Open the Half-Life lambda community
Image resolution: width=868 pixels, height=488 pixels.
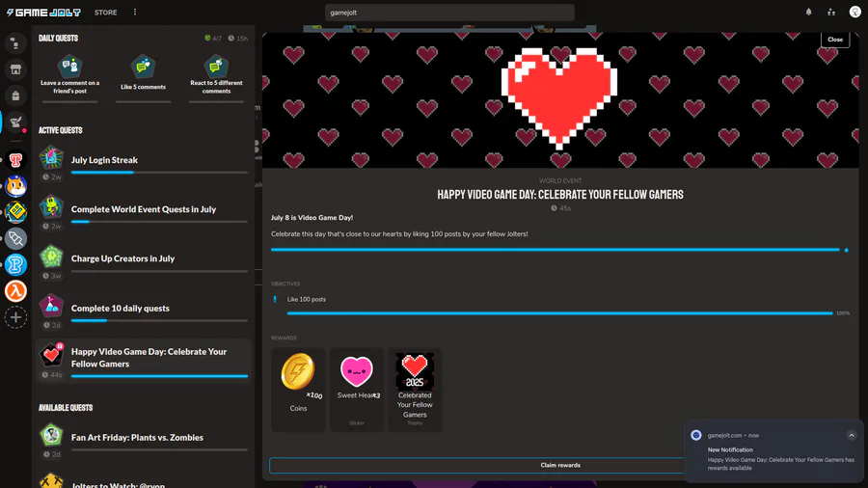click(15, 291)
